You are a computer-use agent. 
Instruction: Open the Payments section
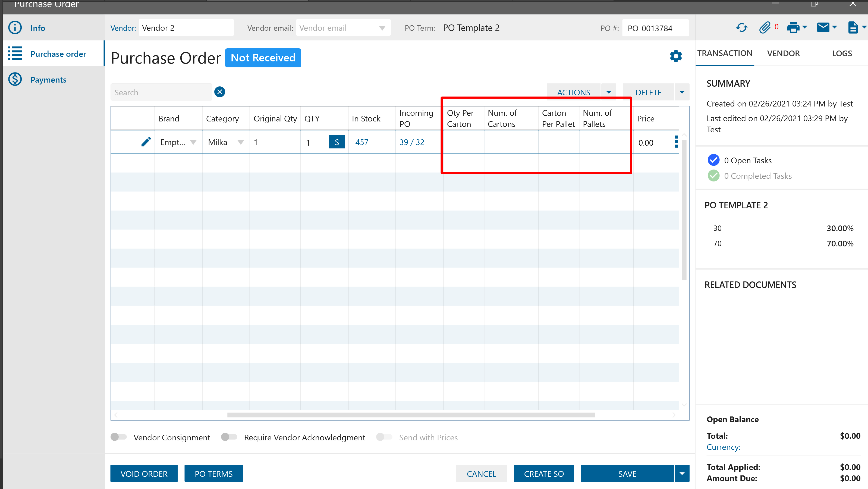pyautogui.click(x=48, y=80)
